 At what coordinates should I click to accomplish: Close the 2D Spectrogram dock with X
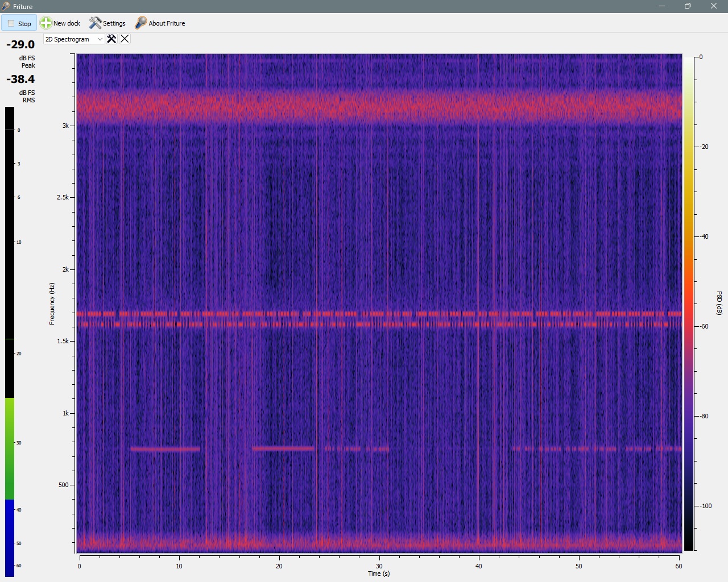coord(125,39)
